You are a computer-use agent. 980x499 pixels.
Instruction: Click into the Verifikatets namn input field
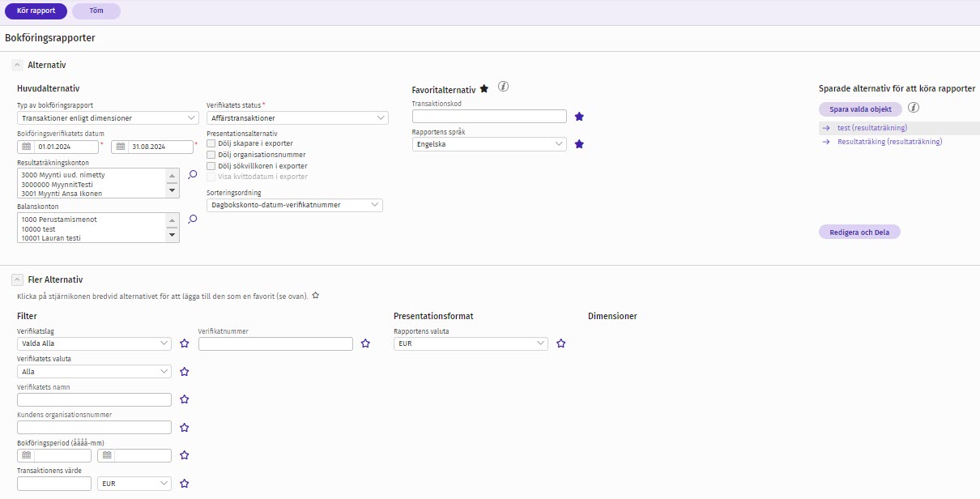[x=94, y=399]
